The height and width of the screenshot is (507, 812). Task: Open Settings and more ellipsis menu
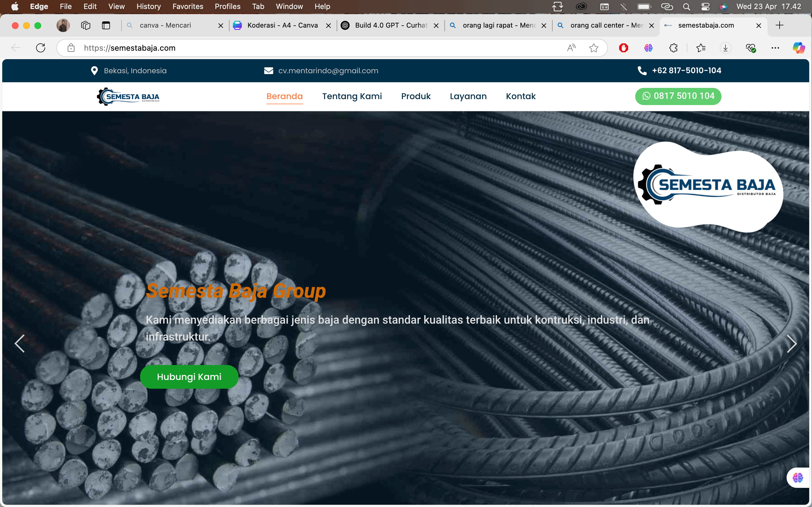click(775, 48)
